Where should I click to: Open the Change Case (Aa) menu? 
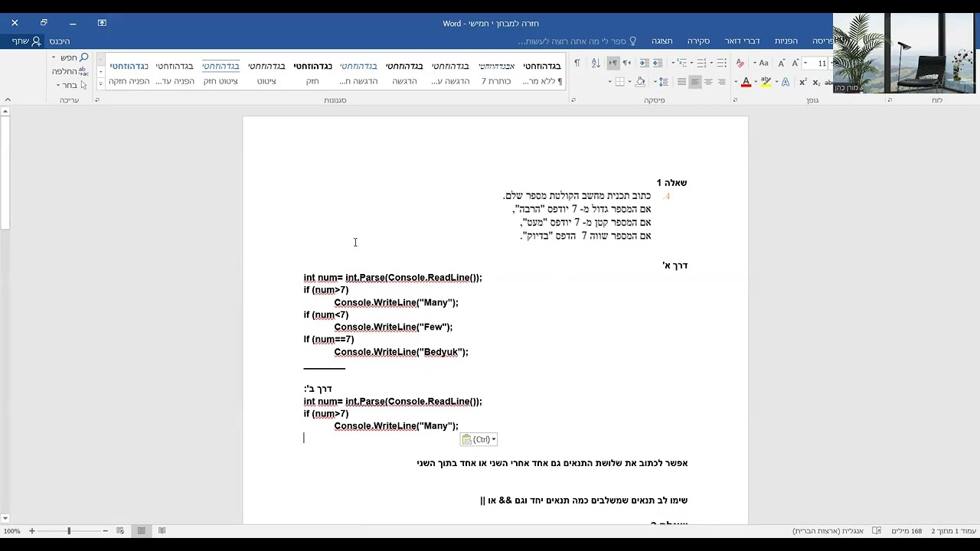[x=763, y=63]
